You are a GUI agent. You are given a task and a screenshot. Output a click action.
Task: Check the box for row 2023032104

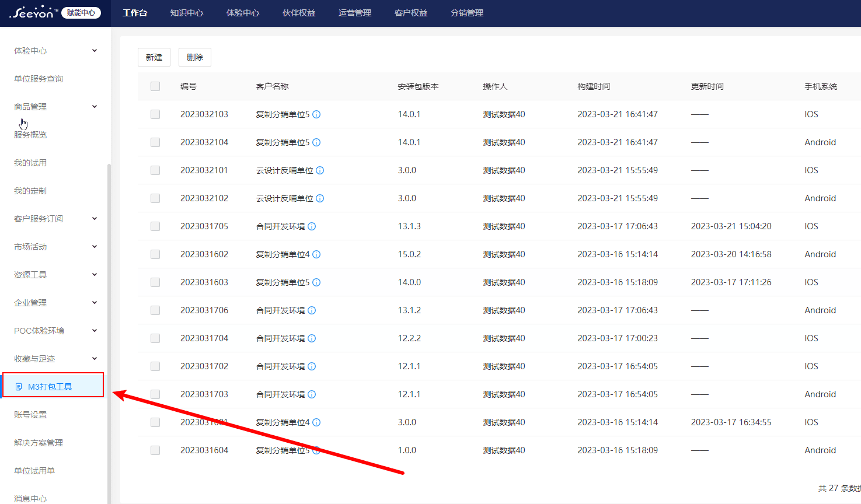(x=155, y=142)
